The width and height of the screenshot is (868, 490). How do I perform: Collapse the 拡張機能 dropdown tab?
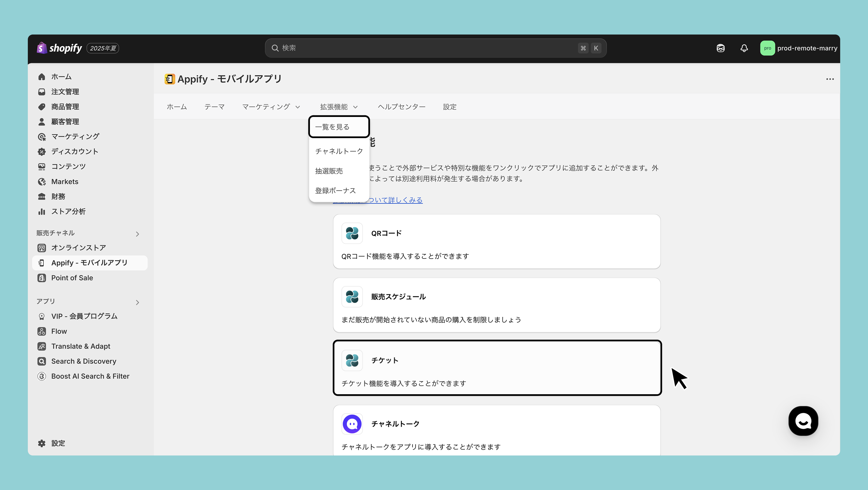tap(338, 107)
